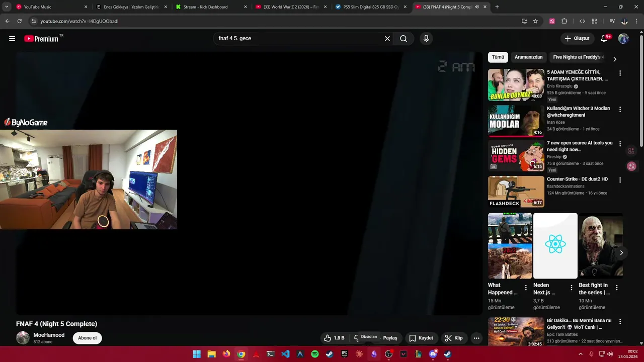The height and width of the screenshot is (362, 644).
Task: Start voice search with the microphone
Action: pos(426,39)
